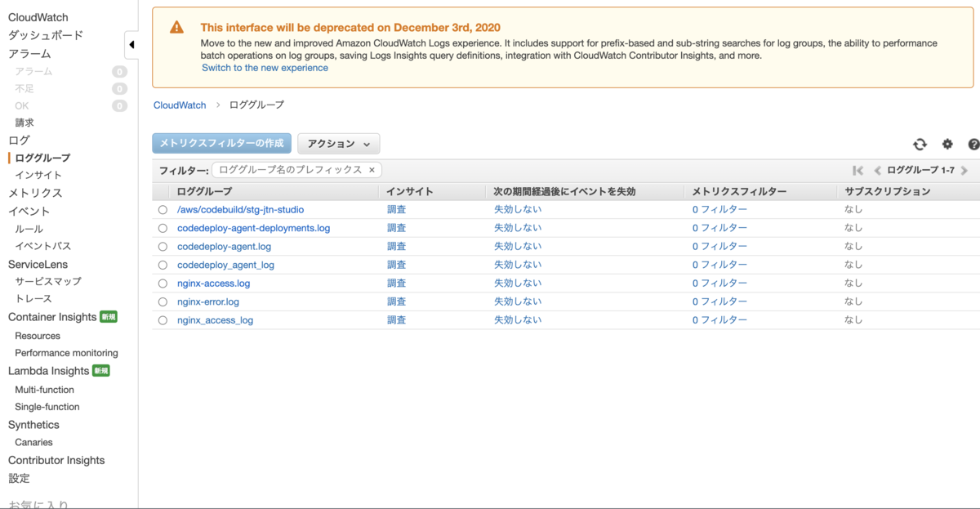The height and width of the screenshot is (509, 980).
Task: Click Switch to the new experience link
Action: tap(265, 68)
